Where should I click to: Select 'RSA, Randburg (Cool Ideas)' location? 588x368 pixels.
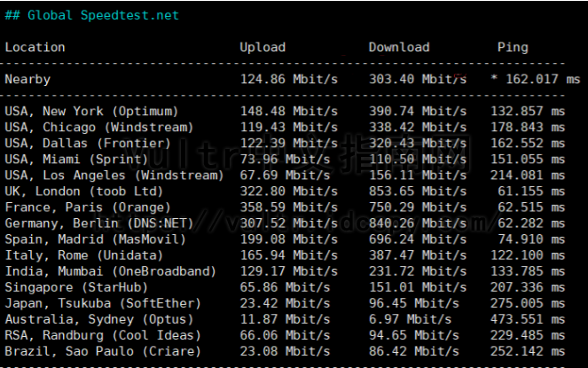(103, 336)
